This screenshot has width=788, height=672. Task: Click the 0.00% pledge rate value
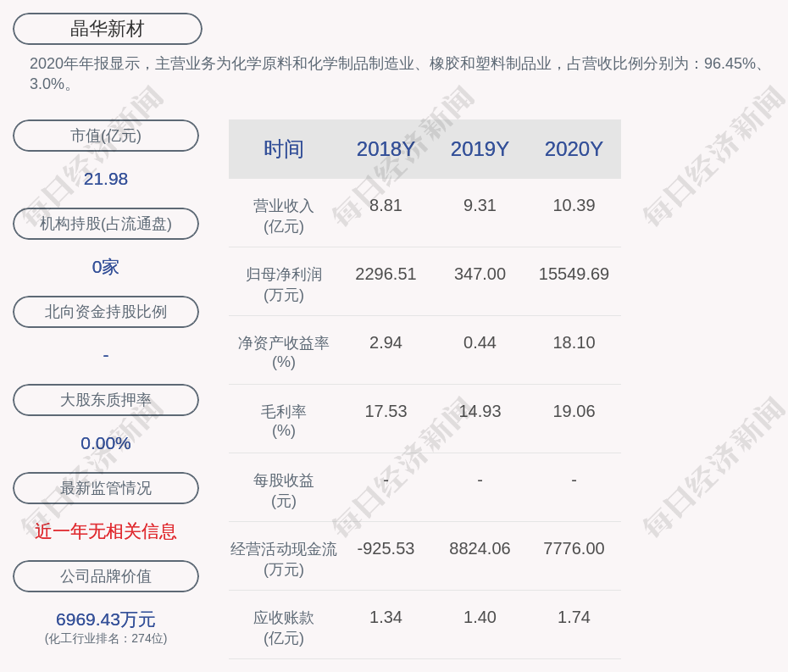(106, 443)
